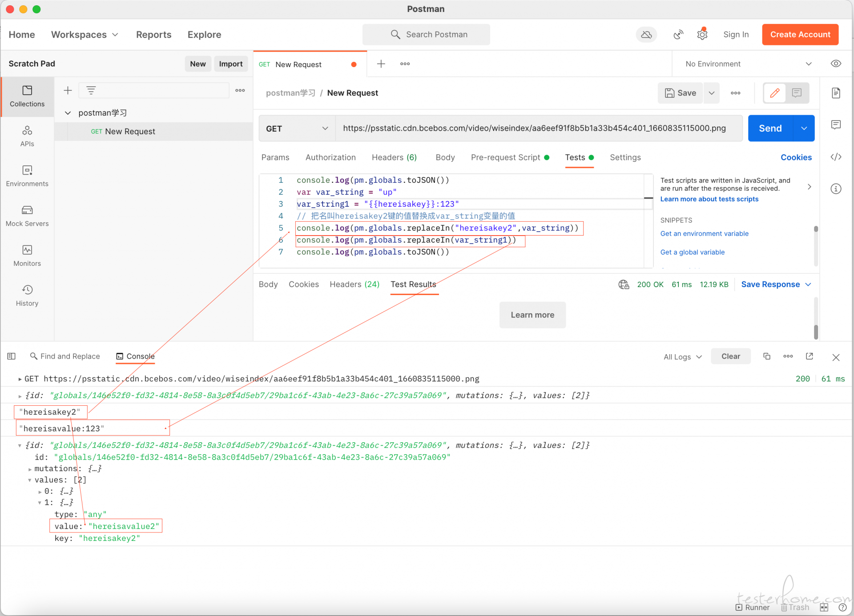Open the No Environment selector

(749, 64)
